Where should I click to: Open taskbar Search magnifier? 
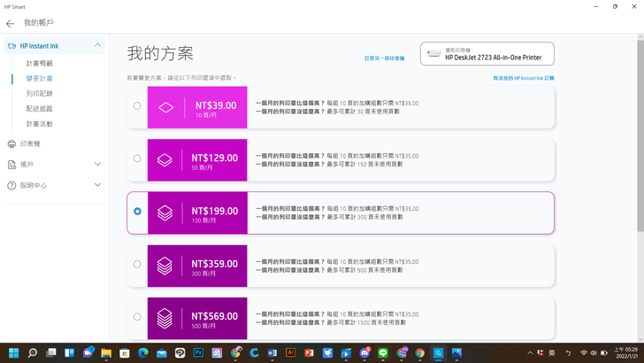(33, 352)
